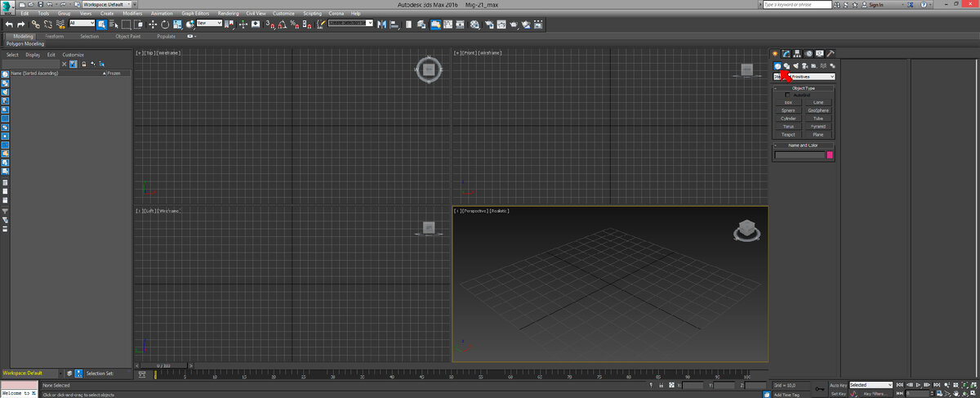Open the Selected key filter dropdown
The image size is (980, 398).
point(871,385)
